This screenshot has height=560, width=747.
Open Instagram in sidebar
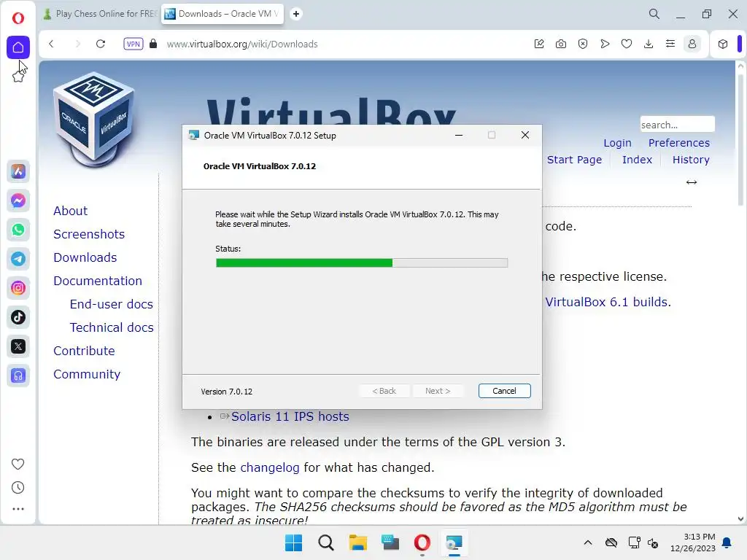pyautogui.click(x=18, y=288)
